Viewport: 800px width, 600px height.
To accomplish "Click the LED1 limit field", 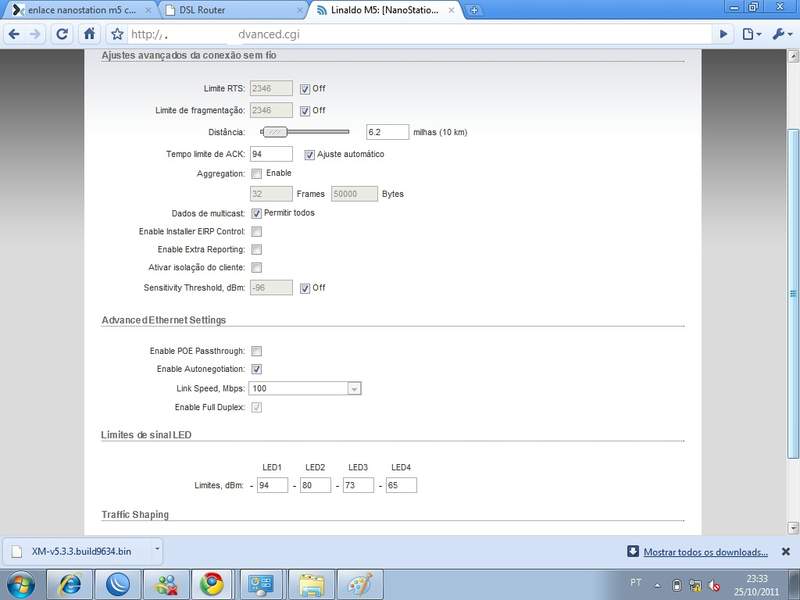I will coord(272,485).
